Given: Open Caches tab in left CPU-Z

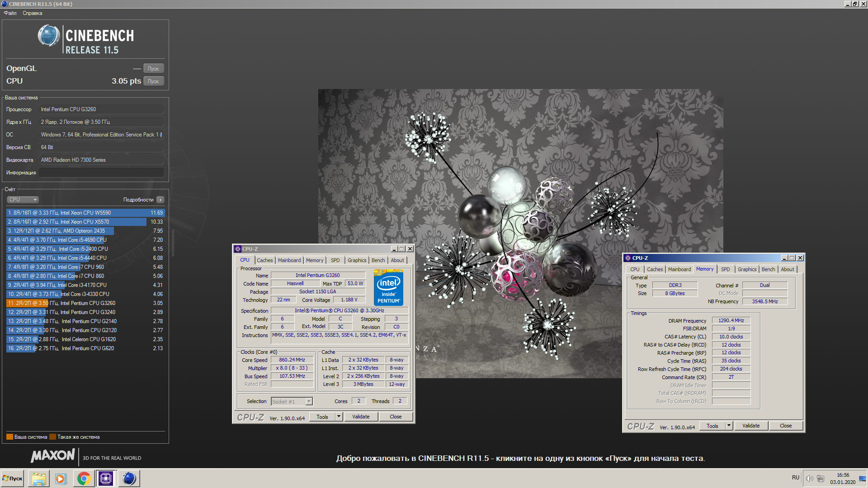Looking at the screenshot, I should pyautogui.click(x=265, y=260).
